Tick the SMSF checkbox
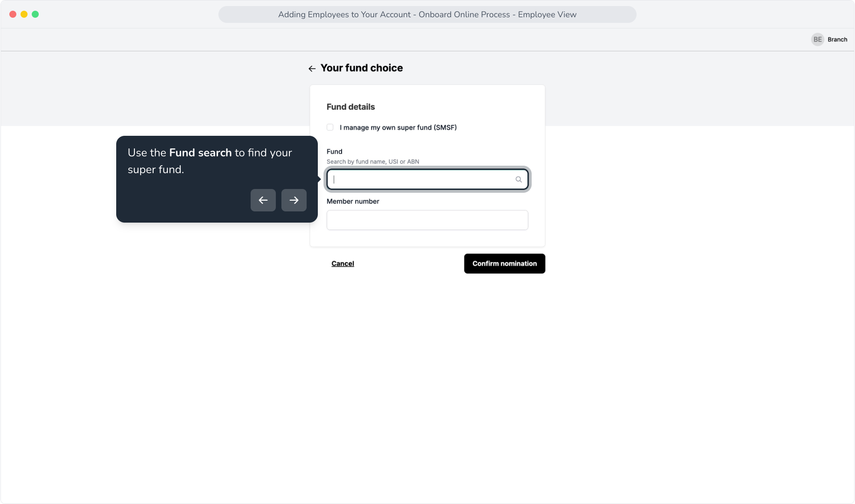The width and height of the screenshot is (855, 504). pyautogui.click(x=330, y=127)
